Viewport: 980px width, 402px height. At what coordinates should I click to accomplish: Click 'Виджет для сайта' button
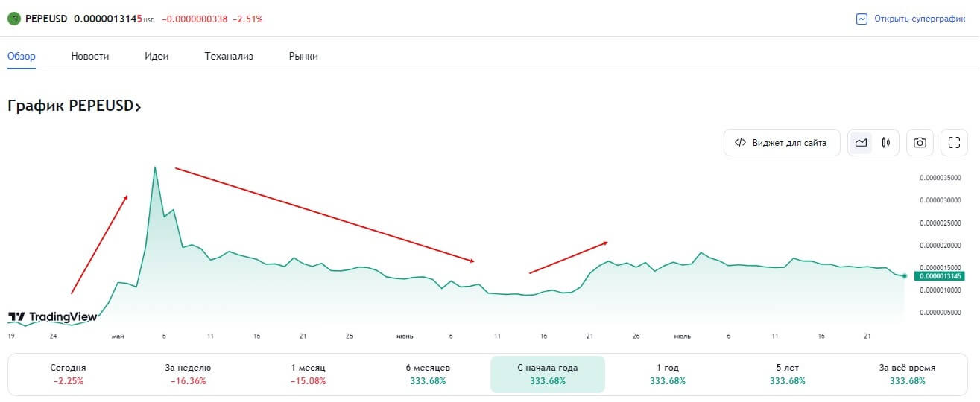[x=782, y=143]
